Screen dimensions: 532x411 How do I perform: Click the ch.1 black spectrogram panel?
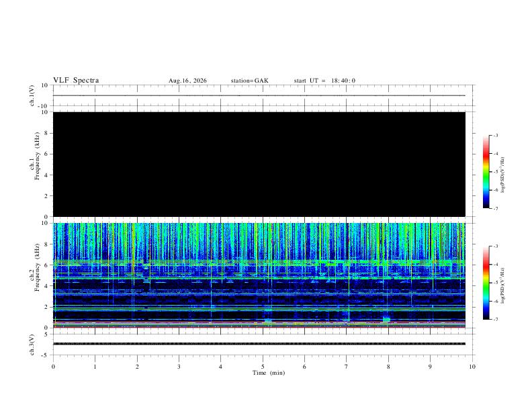click(x=259, y=164)
